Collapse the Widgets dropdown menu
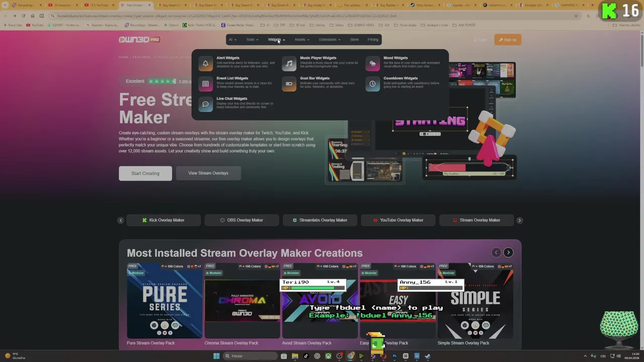Viewport: 644px width, 362px height. (x=276, y=40)
